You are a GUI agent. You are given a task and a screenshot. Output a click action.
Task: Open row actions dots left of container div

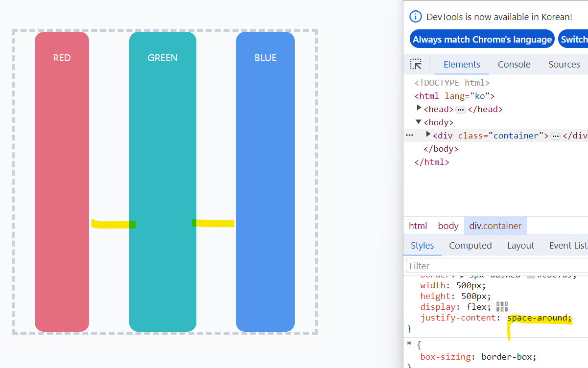[410, 136]
